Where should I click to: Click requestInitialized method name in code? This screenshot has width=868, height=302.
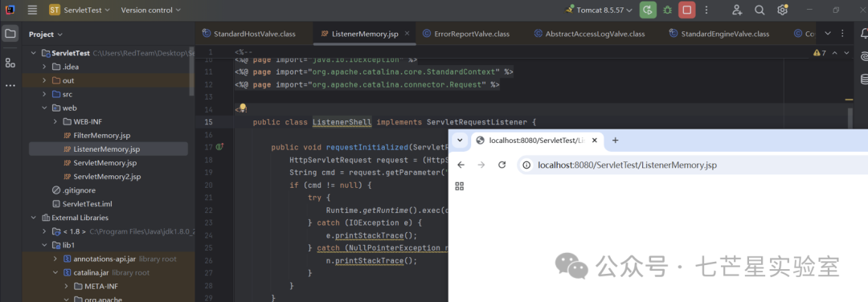point(367,147)
